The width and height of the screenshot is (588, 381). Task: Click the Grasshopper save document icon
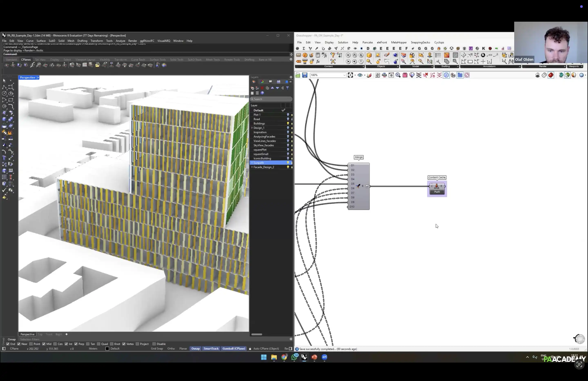point(305,75)
